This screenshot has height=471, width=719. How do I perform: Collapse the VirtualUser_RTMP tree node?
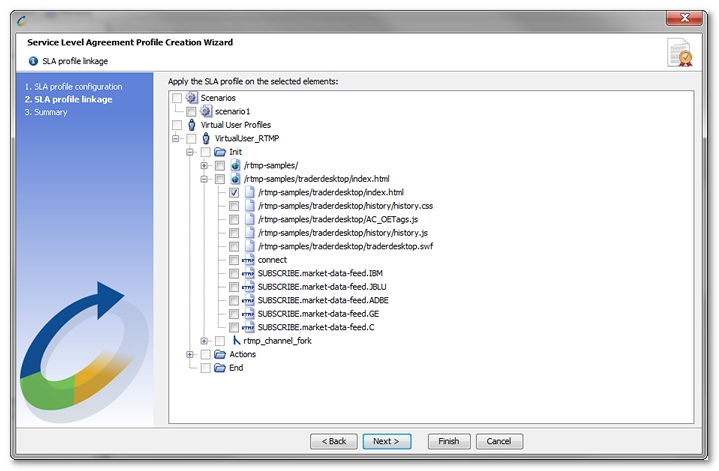click(x=176, y=138)
